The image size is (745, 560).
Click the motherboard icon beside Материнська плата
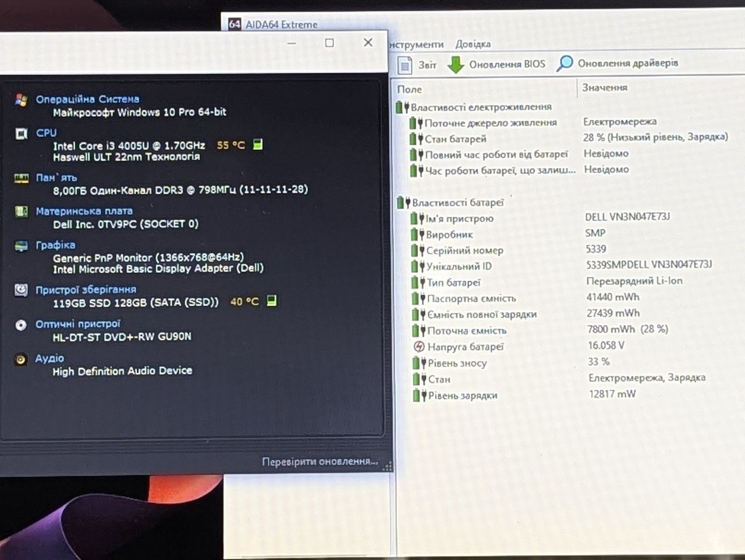tap(22, 212)
